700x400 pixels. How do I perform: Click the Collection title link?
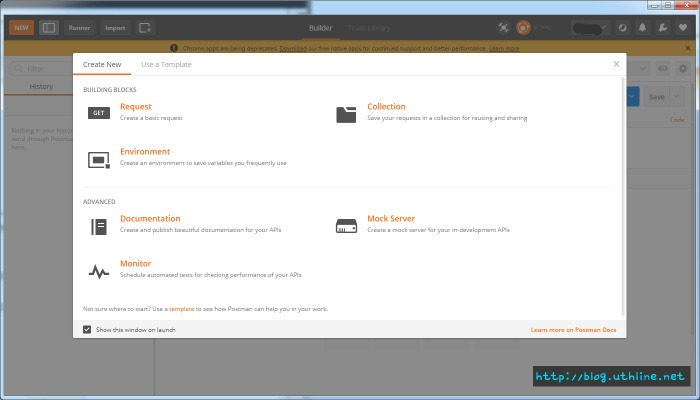coord(386,106)
